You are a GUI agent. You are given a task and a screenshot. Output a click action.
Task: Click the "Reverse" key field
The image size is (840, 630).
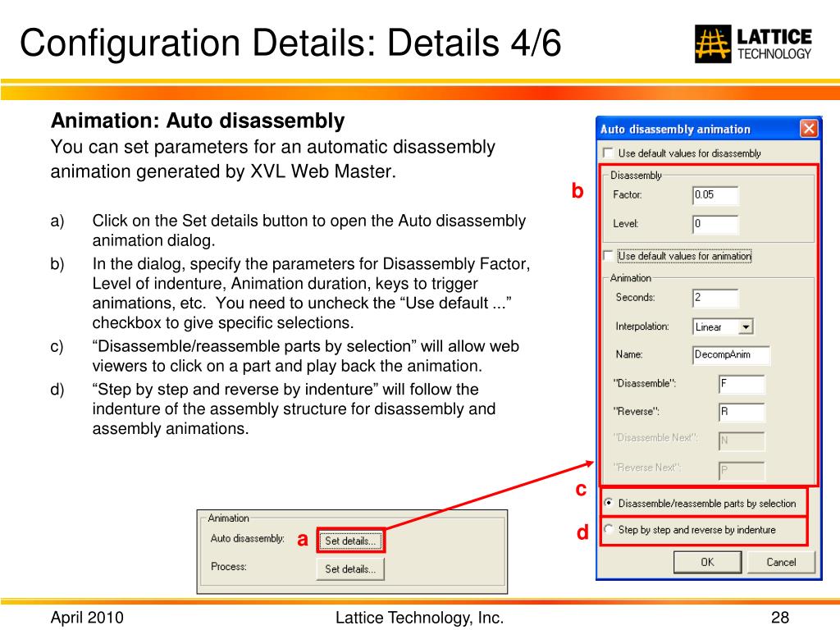(x=742, y=412)
